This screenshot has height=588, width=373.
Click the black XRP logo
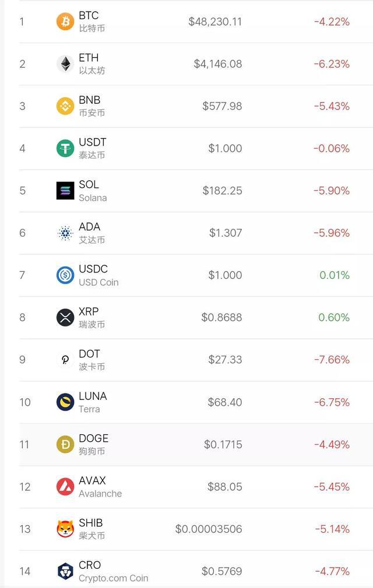coord(65,318)
